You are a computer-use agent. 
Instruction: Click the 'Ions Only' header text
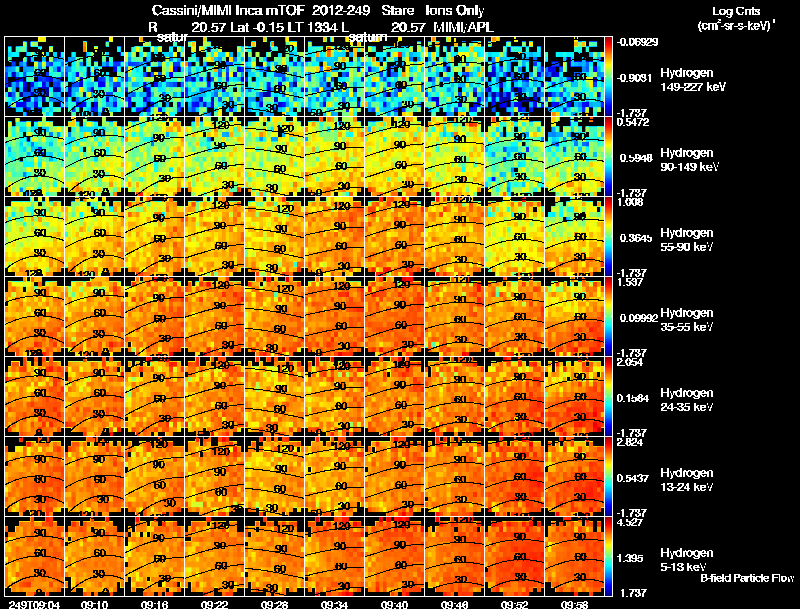455,10
